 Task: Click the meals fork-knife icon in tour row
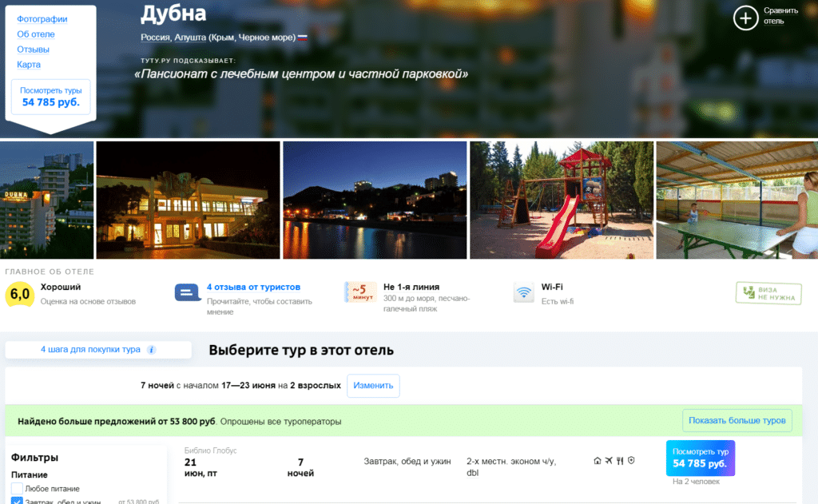620,461
